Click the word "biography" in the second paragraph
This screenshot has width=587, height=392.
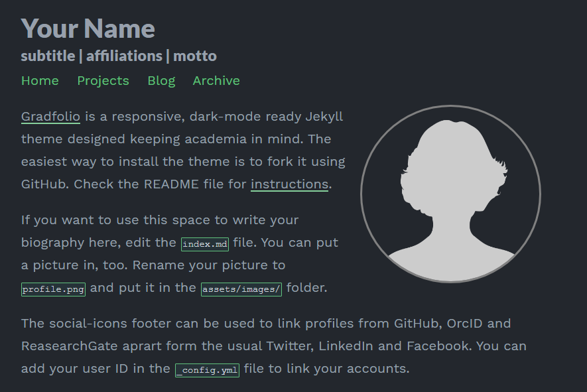point(53,243)
